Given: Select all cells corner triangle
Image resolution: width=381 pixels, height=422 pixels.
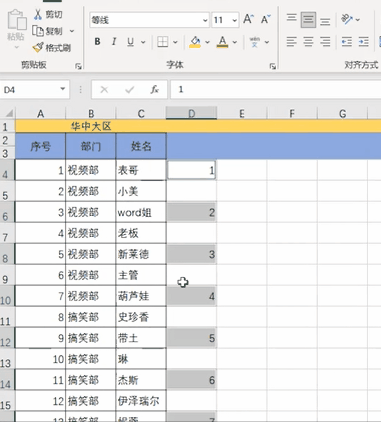Looking at the screenshot, I should [8, 113].
